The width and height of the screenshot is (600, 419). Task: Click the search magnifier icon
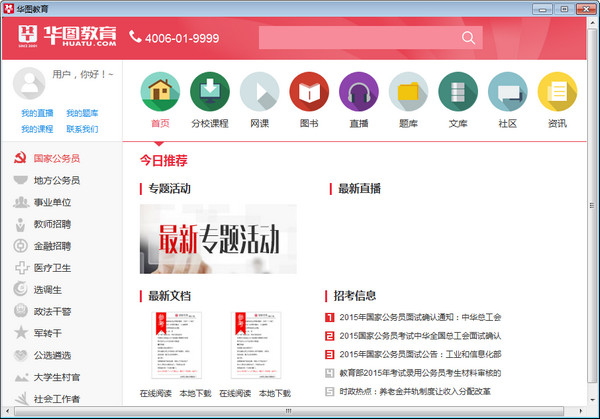click(x=469, y=38)
